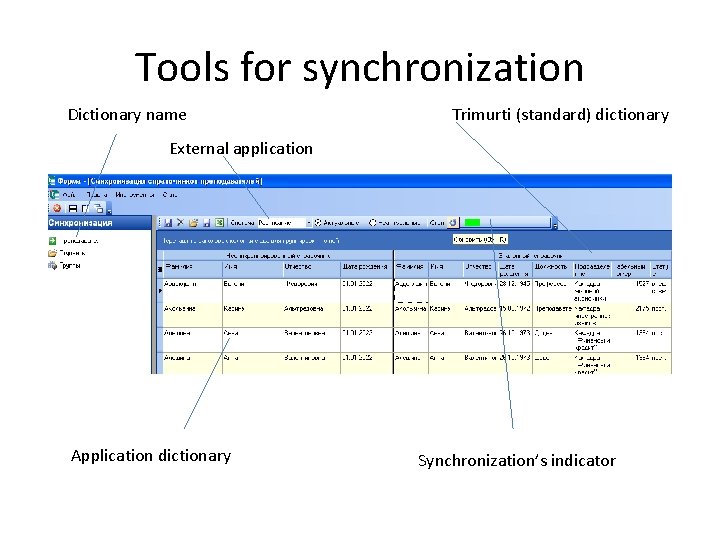720x540 pixels.
Task: Open the Файл menu
Action: click(69, 195)
